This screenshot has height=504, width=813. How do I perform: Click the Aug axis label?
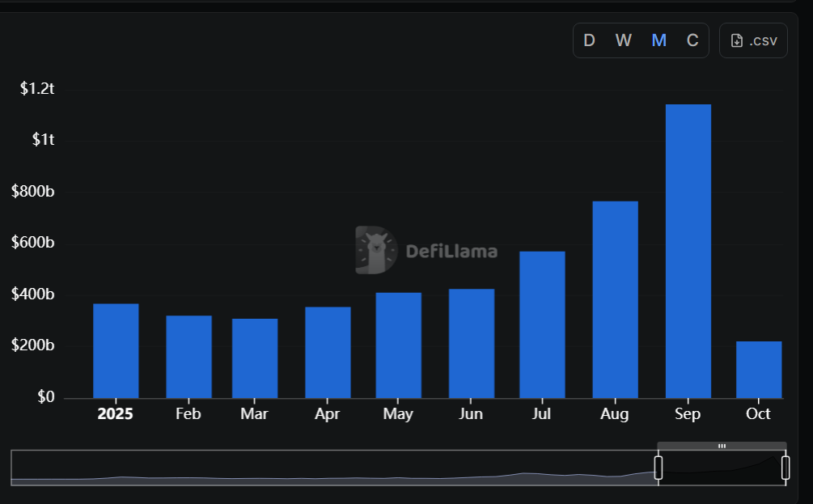(615, 413)
